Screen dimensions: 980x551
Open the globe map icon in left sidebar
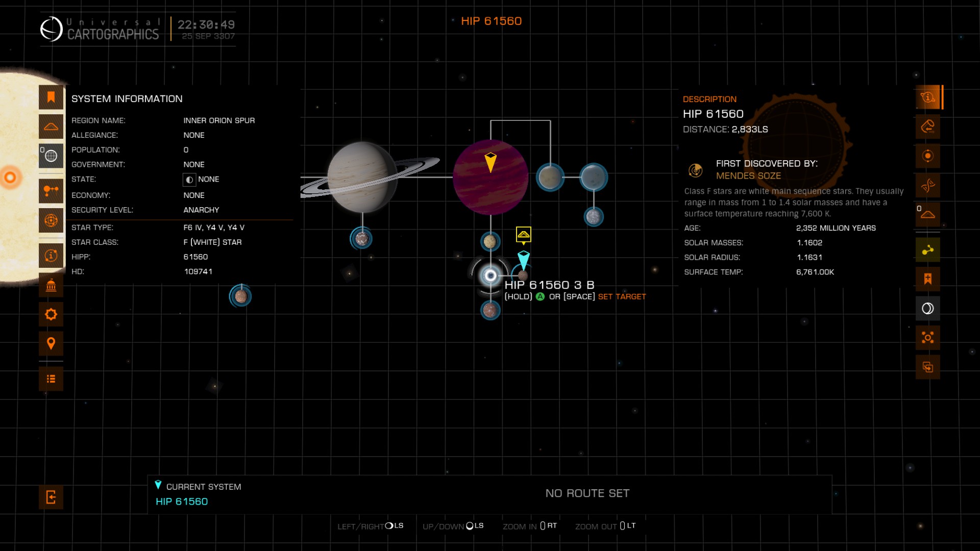point(51,156)
